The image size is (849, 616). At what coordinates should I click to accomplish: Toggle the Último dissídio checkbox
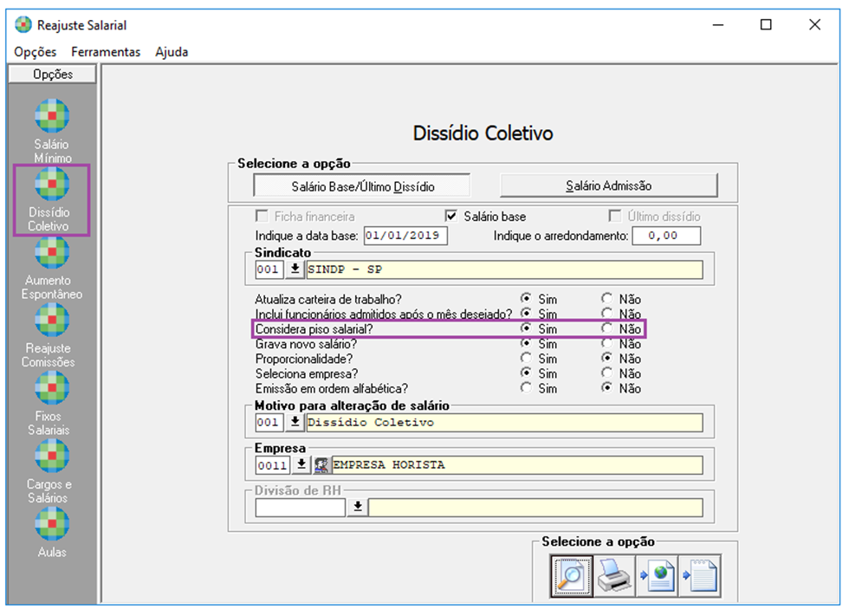click(614, 217)
